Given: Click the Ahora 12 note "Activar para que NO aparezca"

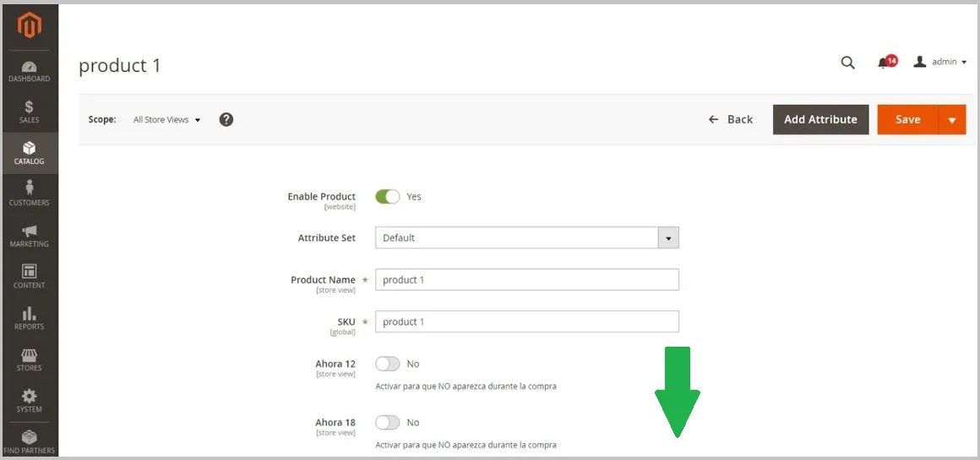Looking at the screenshot, I should (465, 386).
